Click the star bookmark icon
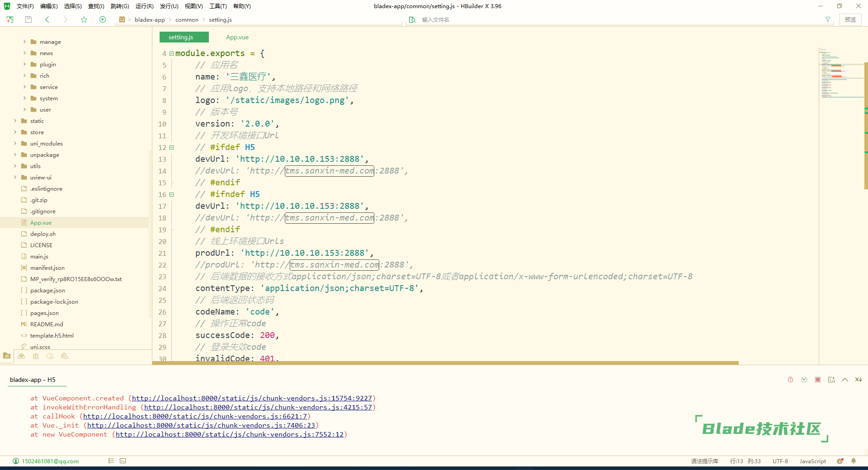Image resolution: width=868 pixels, height=470 pixels. click(84, 19)
